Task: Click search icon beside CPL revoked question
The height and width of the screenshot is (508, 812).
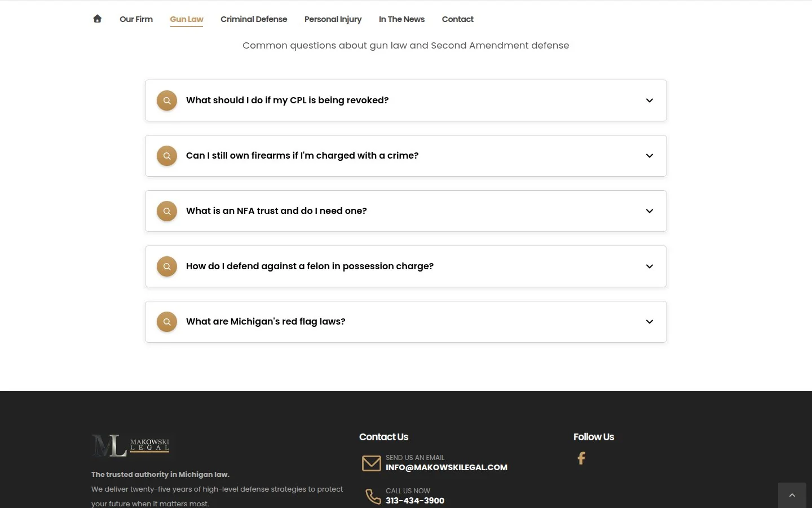Action: [167, 100]
